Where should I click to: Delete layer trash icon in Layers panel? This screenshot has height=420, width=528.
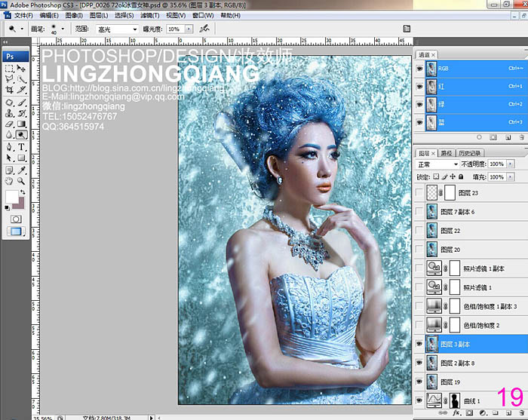click(521, 412)
